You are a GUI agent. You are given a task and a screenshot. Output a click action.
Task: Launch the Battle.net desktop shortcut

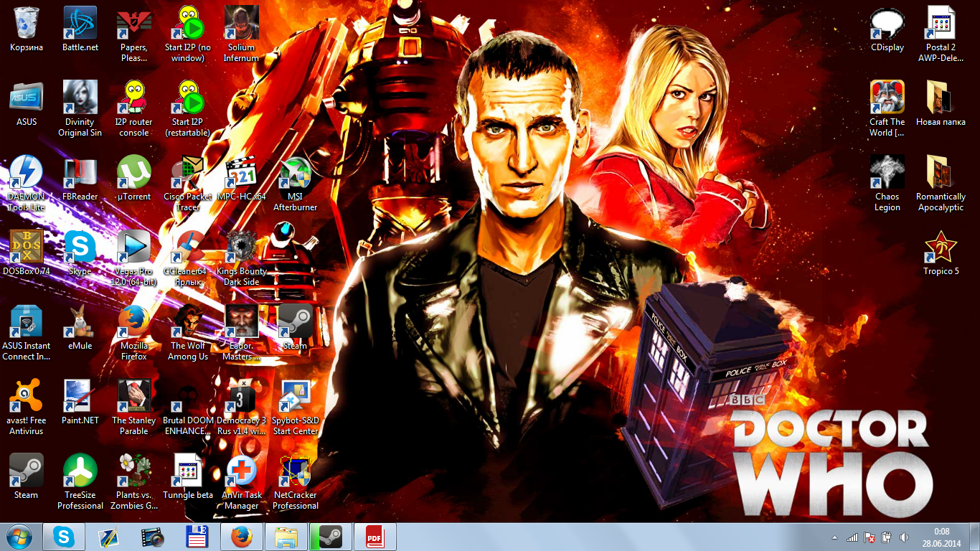click(80, 29)
